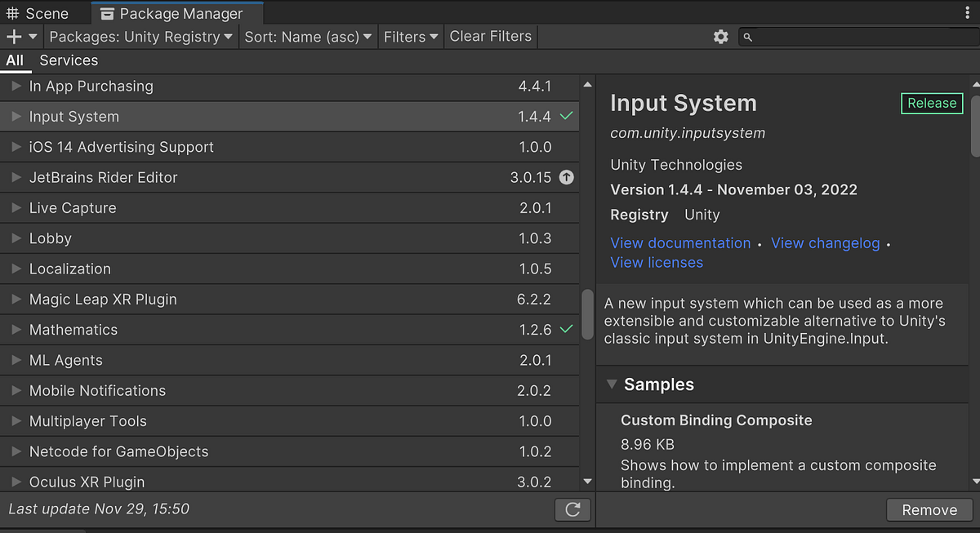Image resolution: width=980 pixels, height=533 pixels.
Task: Click the package list scroll up arrow
Action: [587, 85]
